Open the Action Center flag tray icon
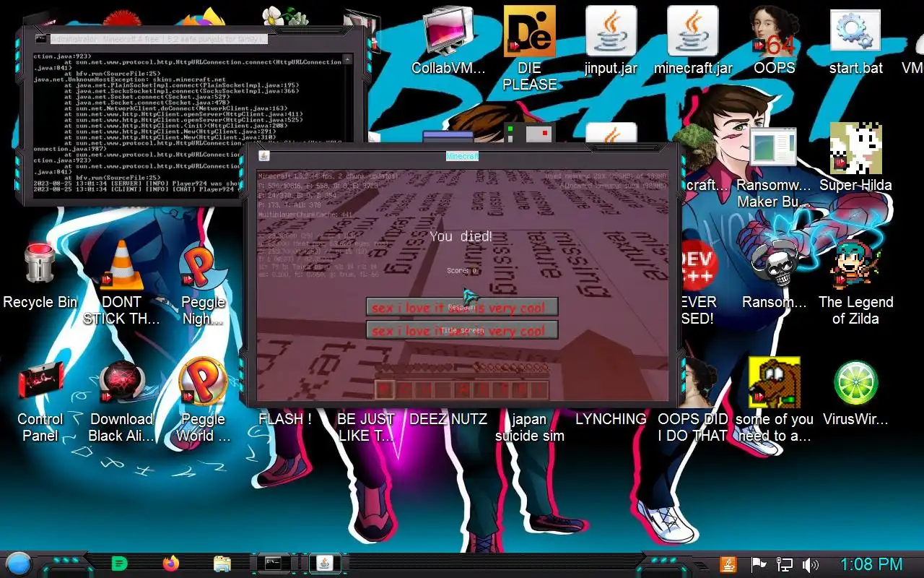This screenshot has height=578, width=924. pyautogui.click(x=758, y=564)
